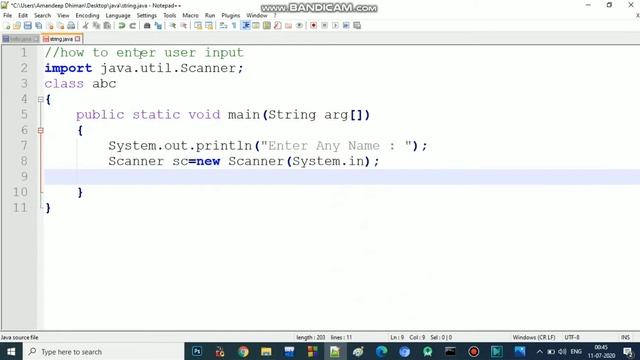Toggle INS insert mode in status bar

point(625,338)
